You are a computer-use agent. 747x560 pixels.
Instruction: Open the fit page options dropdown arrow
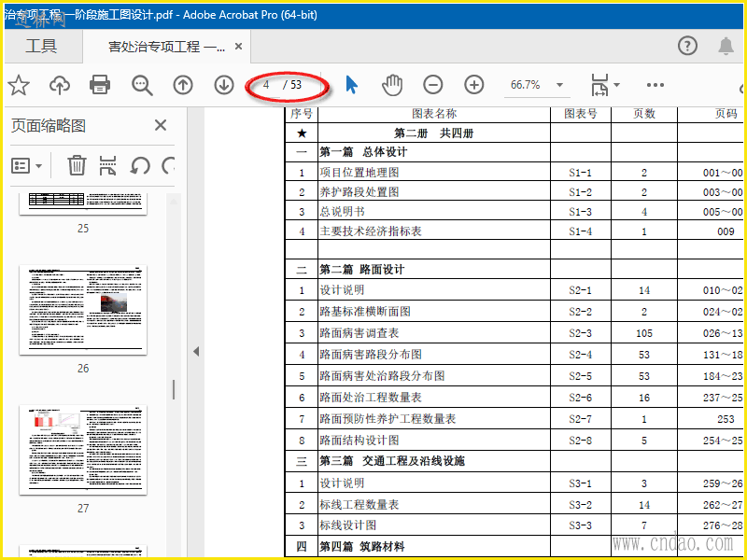click(617, 85)
